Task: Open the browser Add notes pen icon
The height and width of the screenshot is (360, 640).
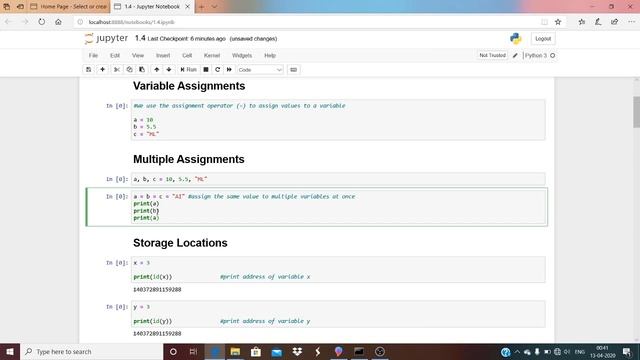Action: [x=598, y=22]
